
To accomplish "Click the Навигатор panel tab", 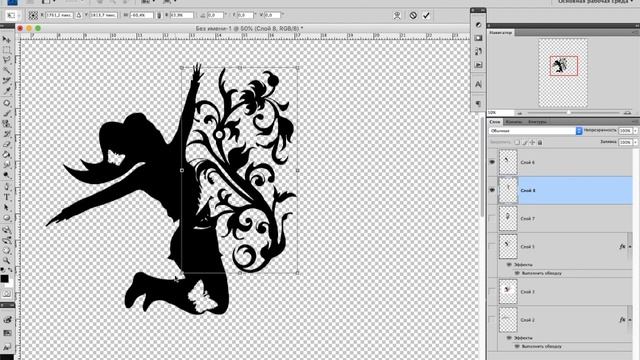I will tap(501, 32).
